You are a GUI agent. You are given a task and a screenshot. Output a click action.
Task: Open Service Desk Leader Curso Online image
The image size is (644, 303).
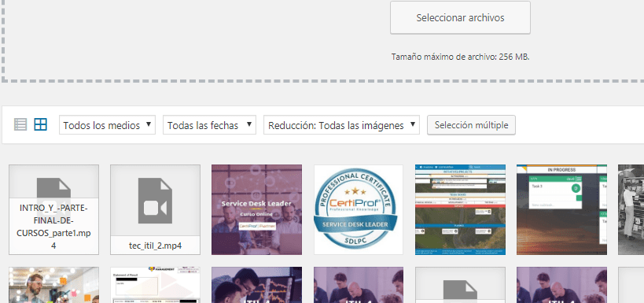pyautogui.click(x=256, y=209)
